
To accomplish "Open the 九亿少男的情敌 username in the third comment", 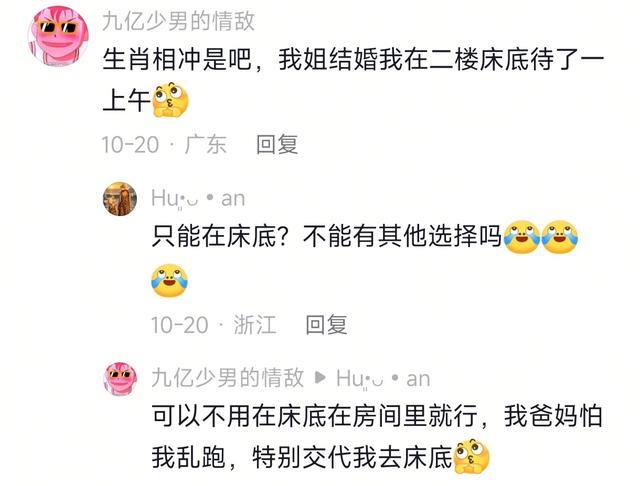I will [228, 377].
